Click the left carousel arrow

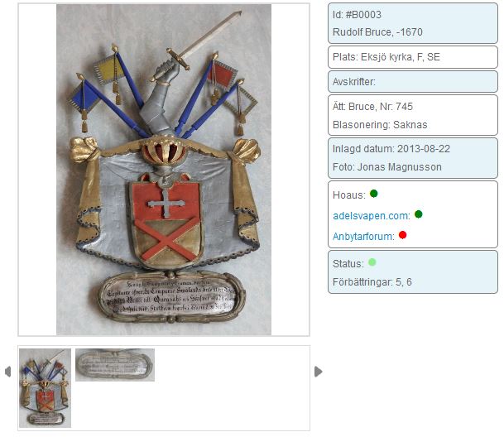(x=8, y=372)
